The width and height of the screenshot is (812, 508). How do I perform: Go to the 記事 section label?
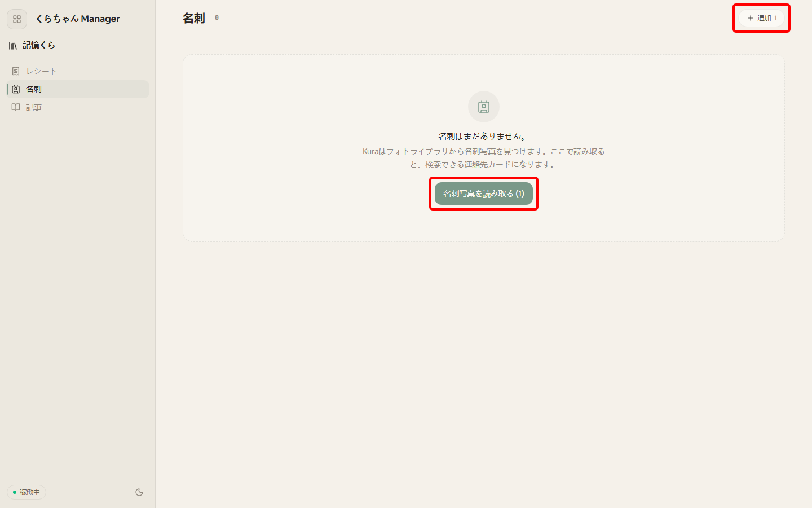click(34, 107)
